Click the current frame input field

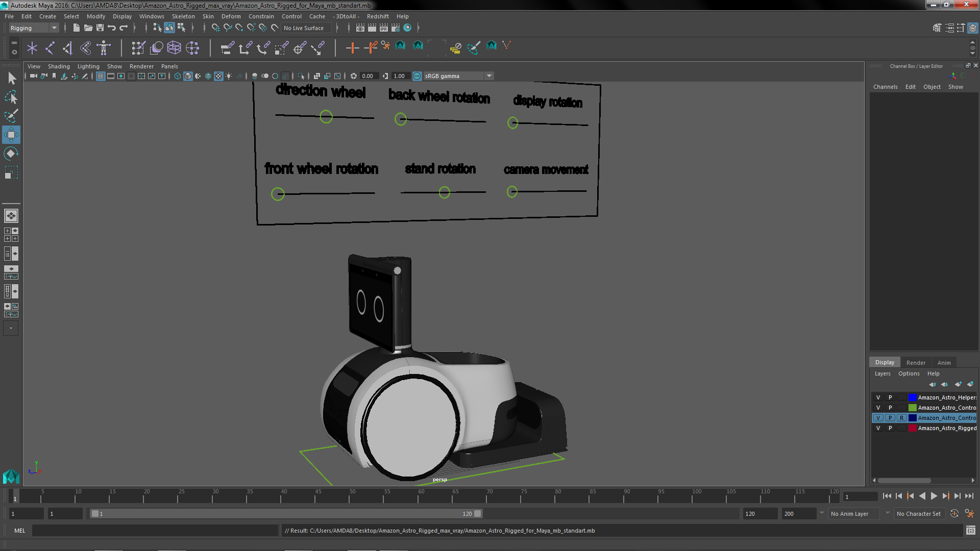860,496
